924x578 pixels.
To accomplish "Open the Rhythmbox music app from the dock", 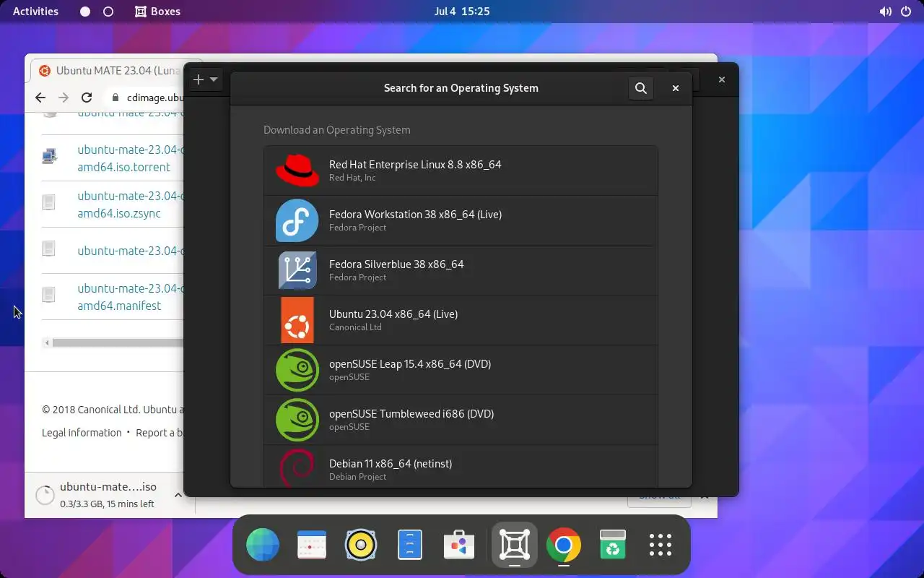I will click(361, 545).
